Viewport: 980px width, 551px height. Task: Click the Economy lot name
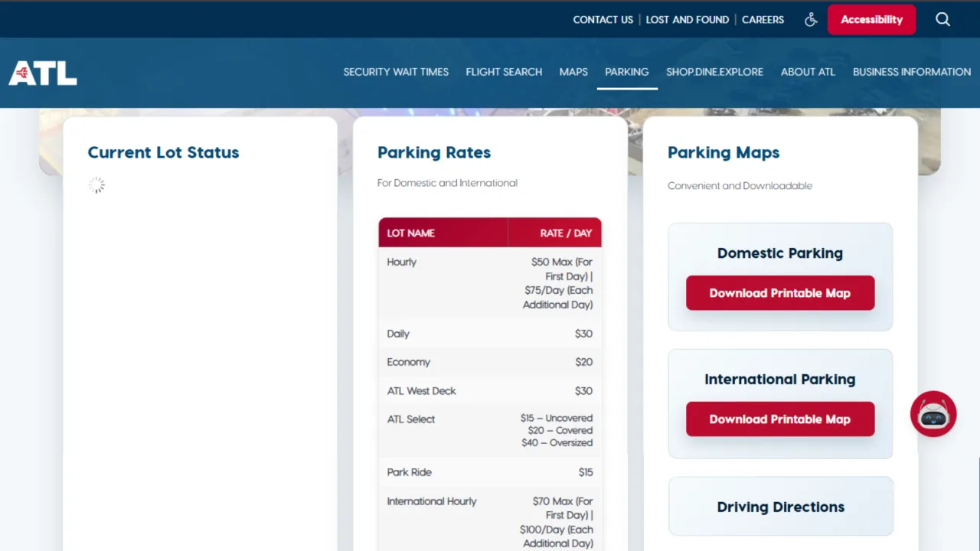tap(408, 362)
